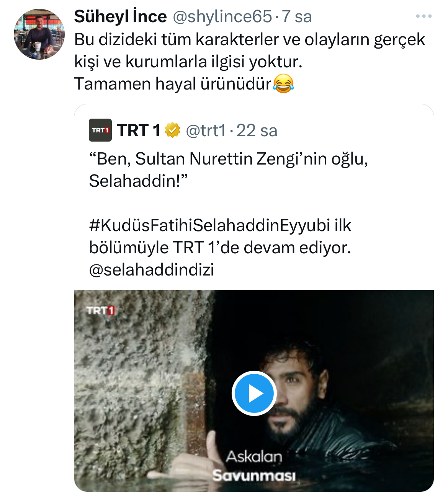The width and height of the screenshot is (448, 494).
Task: Play the video with the blue play button
Action: (x=254, y=393)
